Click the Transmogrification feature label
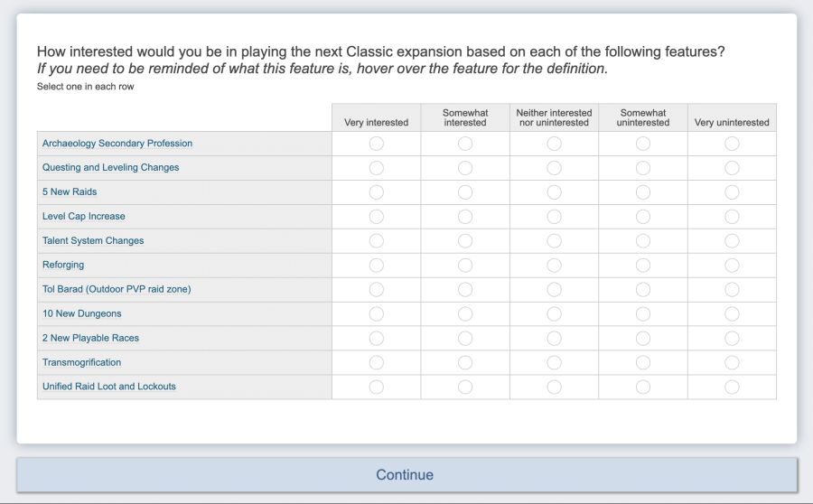Screen dimensions: 813x504 pos(81,363)
